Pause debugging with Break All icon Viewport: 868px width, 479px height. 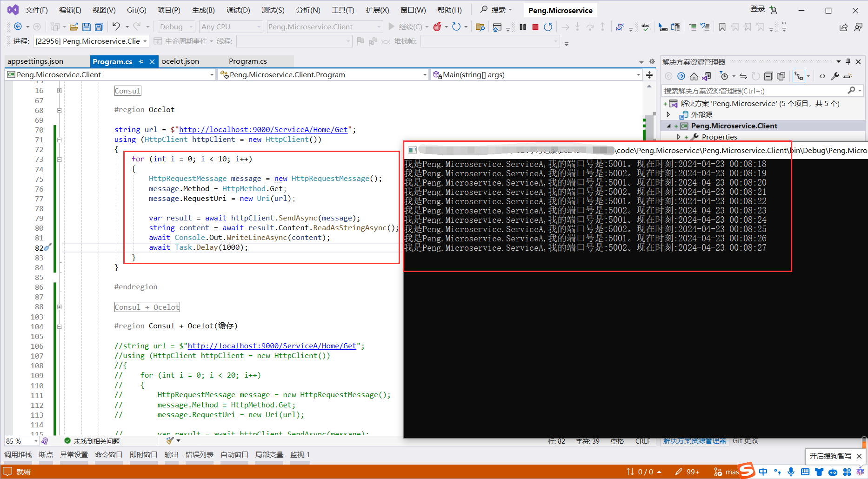[x=523, y=27]
